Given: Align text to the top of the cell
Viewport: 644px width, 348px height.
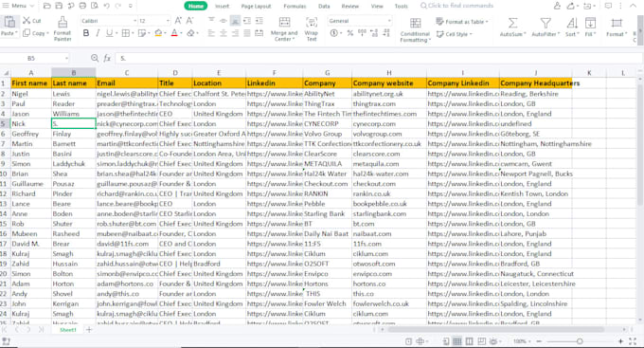Looking at the screenshot, I should [x=211, y=21].
